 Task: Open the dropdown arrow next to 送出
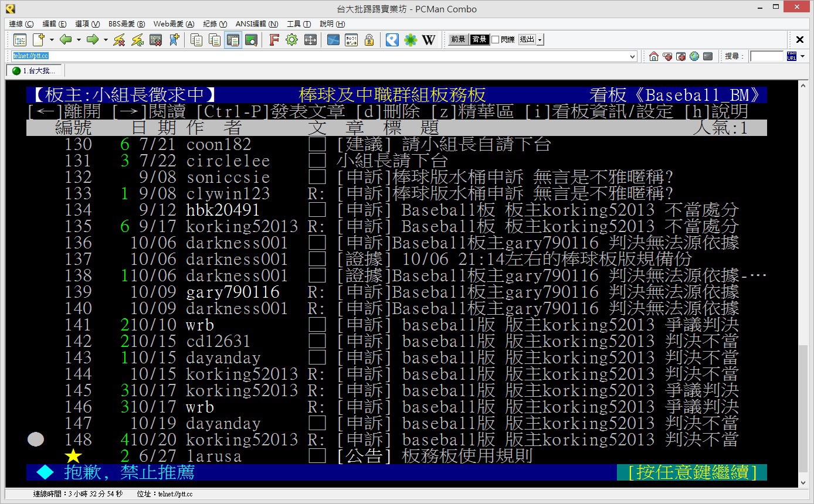tap(540, 40)
